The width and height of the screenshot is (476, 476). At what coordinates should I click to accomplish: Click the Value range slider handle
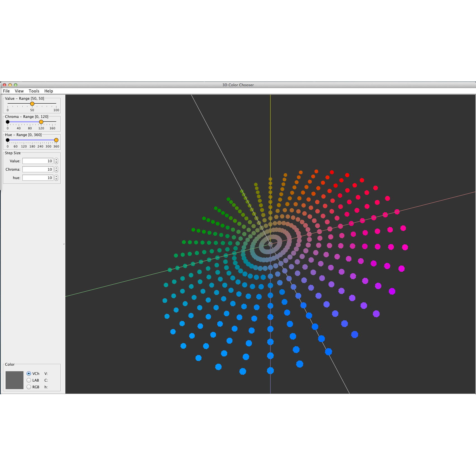pos(32,104)
